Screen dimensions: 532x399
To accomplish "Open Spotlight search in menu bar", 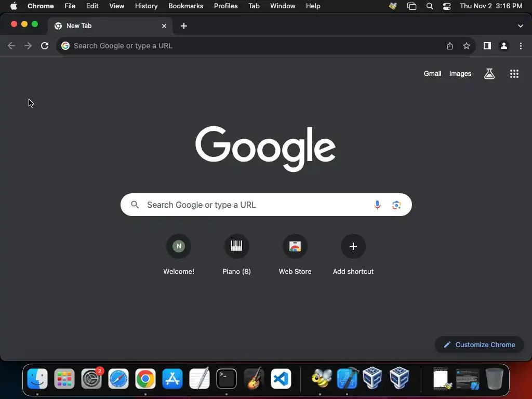I will pyautogui.click(x=430, y=6).
